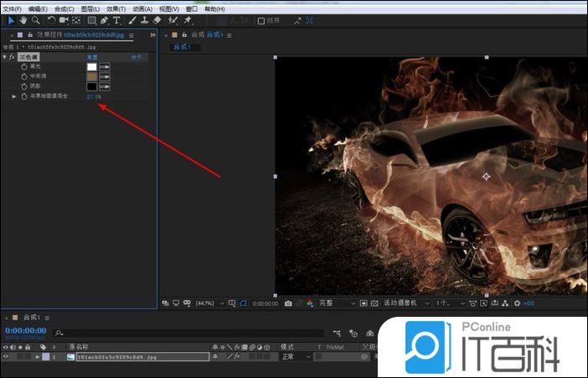The height and width of the screenshot is (378, 588).
Task: Select the Zoom magnifier tool
Action: tap(36, 20)
